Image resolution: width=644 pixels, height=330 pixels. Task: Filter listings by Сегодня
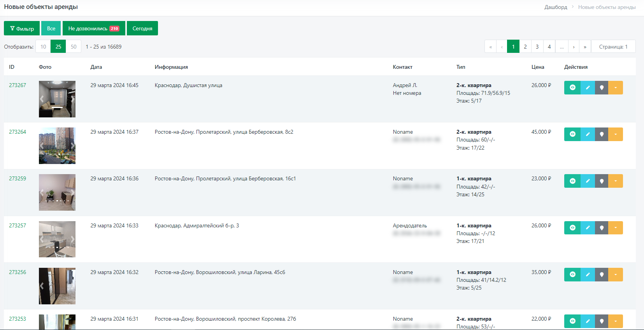coord(142,28)
